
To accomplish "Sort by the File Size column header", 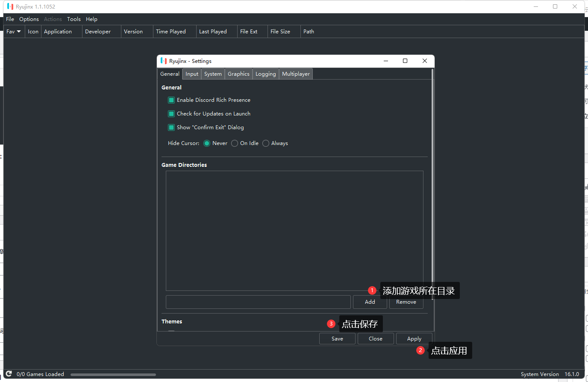I will pyautogui.click(x=284, y=32).
